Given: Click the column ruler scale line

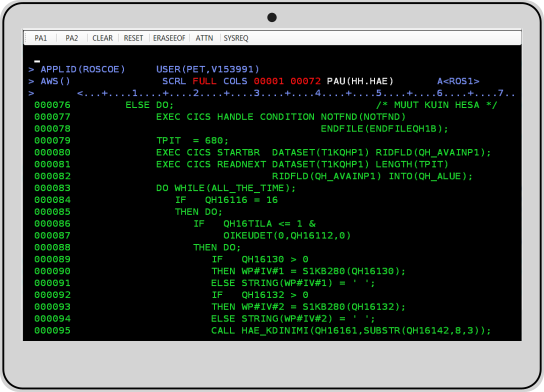Looking at the screenshot, I should 296,93.
